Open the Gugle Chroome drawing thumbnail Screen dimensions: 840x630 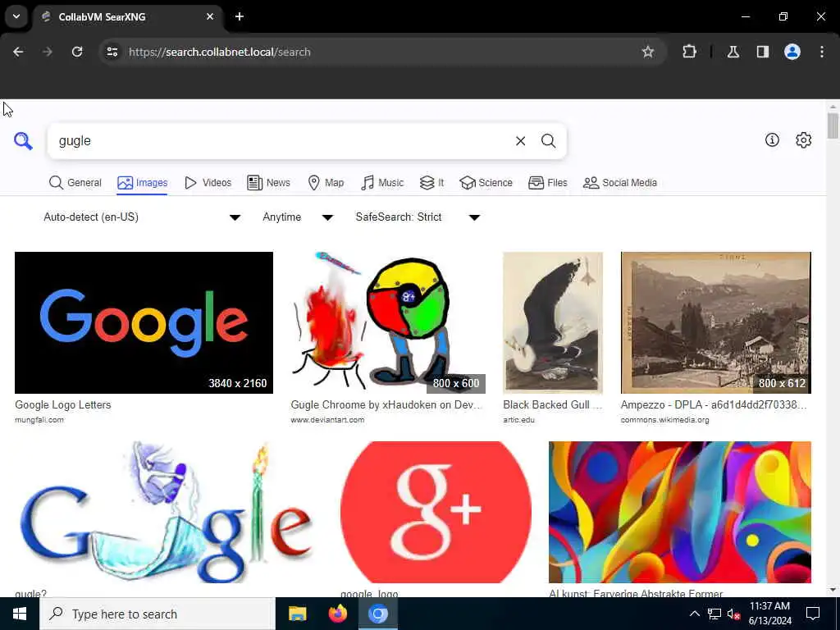coord(388,322)
